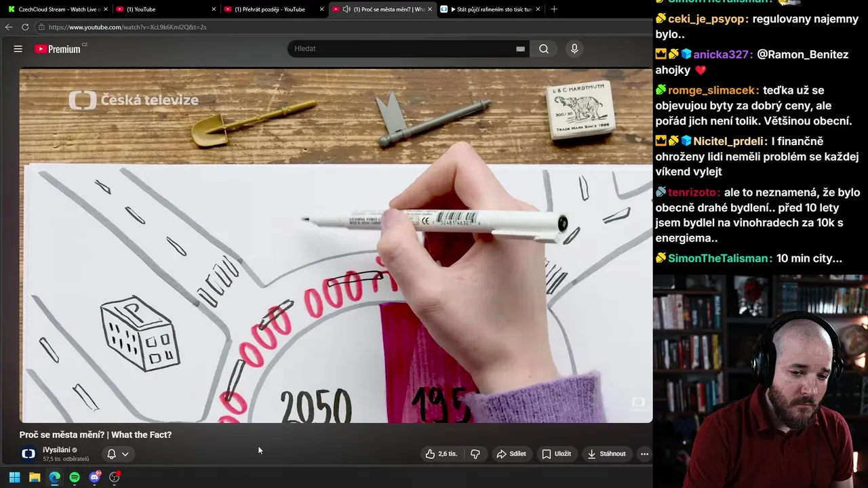Image resolution: width=868 pixels, height=488 pixels.
Task: Click chat username romge_slimacek
Action: coord(712,90)
